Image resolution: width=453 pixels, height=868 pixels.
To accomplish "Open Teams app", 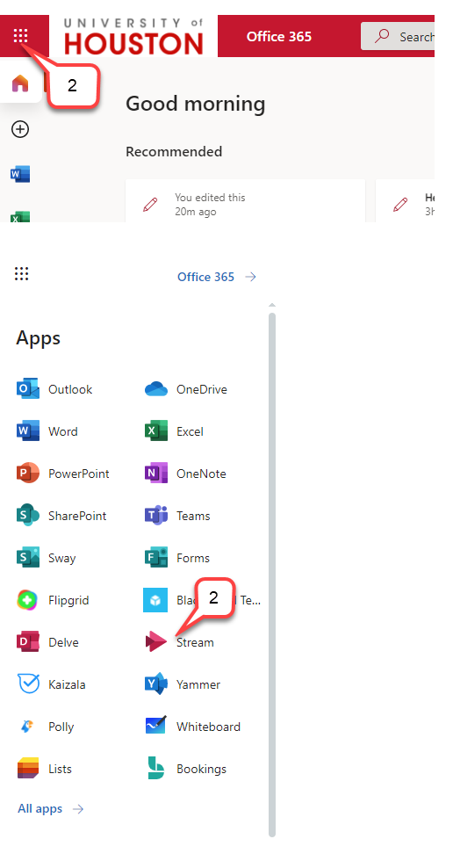I will pos(177,516).
